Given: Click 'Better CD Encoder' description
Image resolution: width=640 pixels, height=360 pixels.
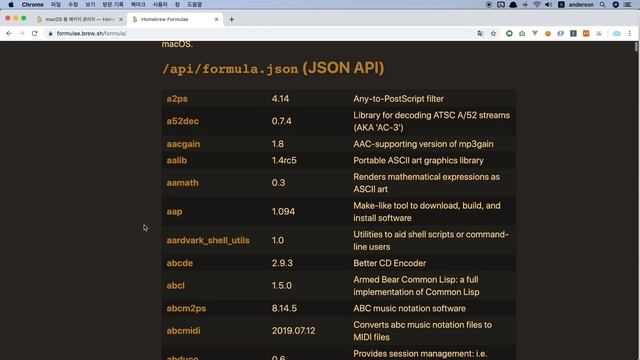Looking at the screenshot, I should click(389, 263).
